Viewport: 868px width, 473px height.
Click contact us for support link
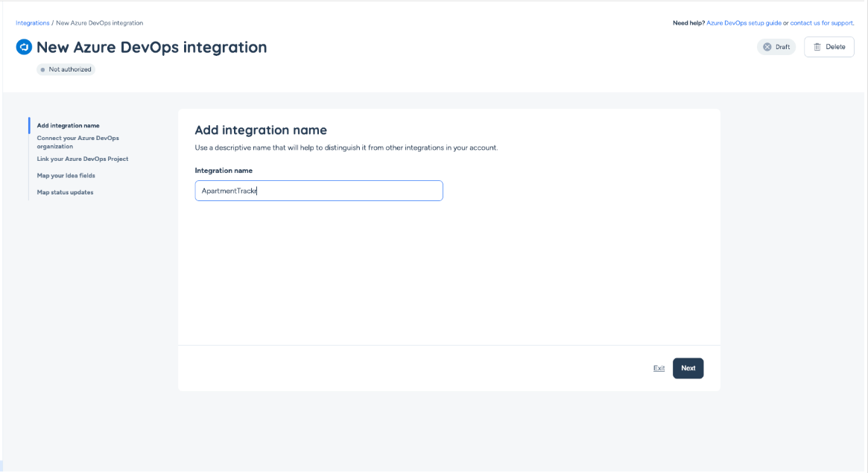(822, 23)
